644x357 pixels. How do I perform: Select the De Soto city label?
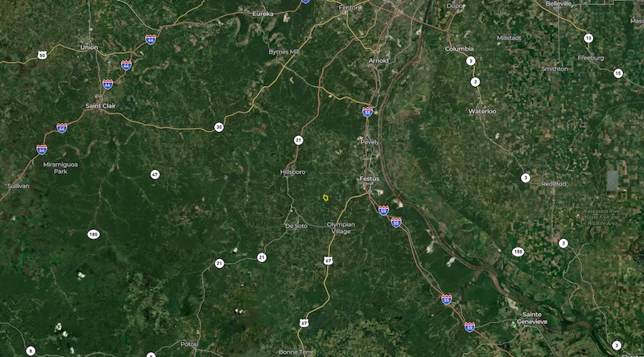coord(296,226)
